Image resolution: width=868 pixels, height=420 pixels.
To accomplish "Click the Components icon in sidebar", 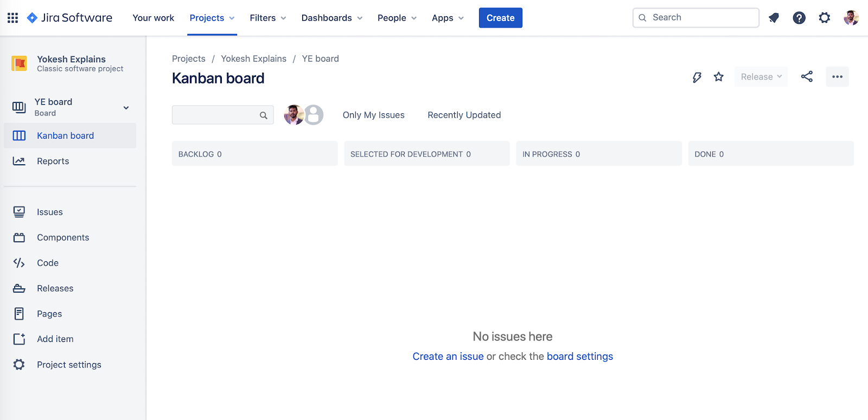I will pyautogui.click(x=19, y=237).
